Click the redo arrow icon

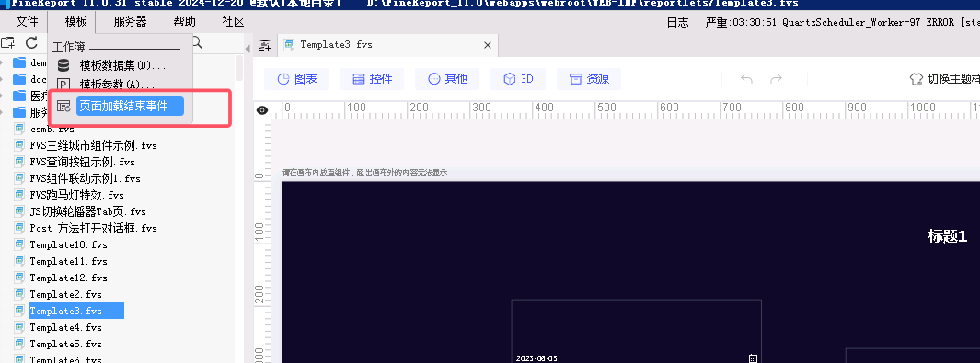(777, 79)
